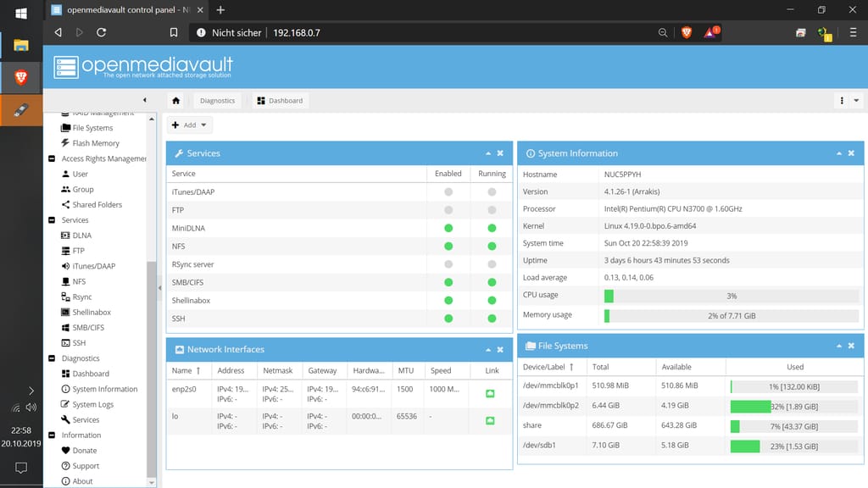The image size is (868, 488).
Task: Click the Diagnostics breadcrumb button
Action: (217, 101)
